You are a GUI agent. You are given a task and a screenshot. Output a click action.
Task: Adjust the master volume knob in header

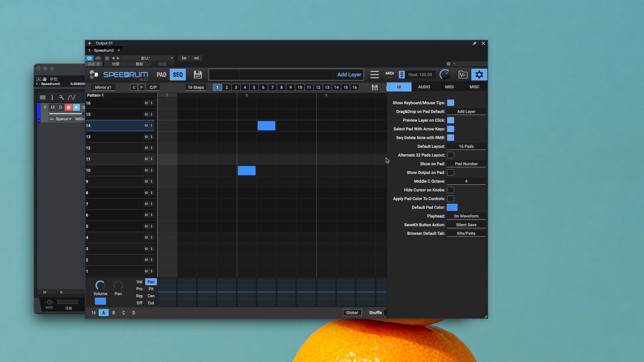[445, 74]
